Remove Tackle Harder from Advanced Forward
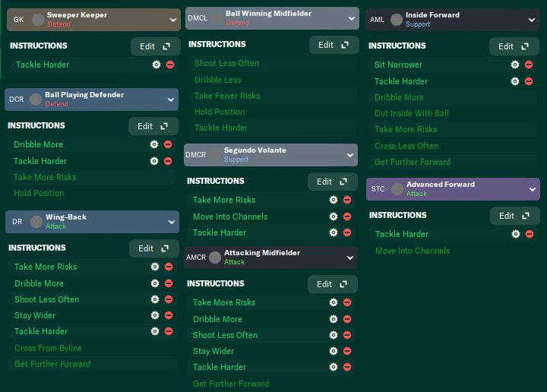The image size is (547, 392). (x=530, y=234)
